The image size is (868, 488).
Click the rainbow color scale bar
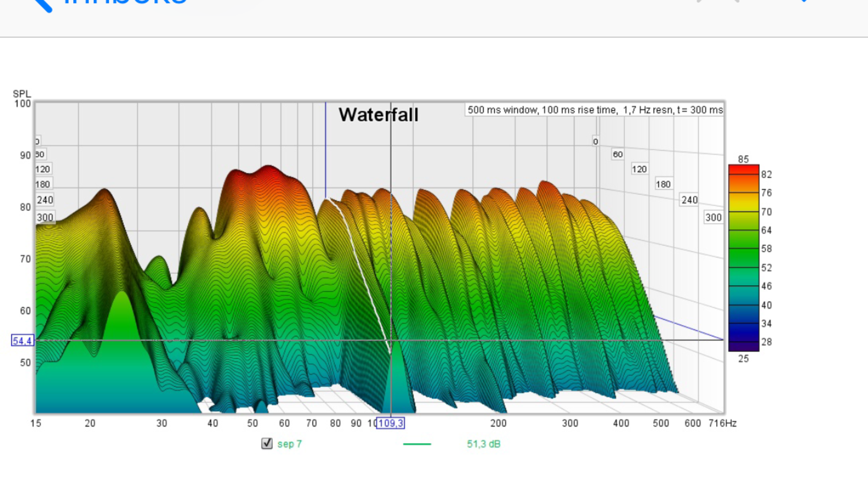[744, 258]
